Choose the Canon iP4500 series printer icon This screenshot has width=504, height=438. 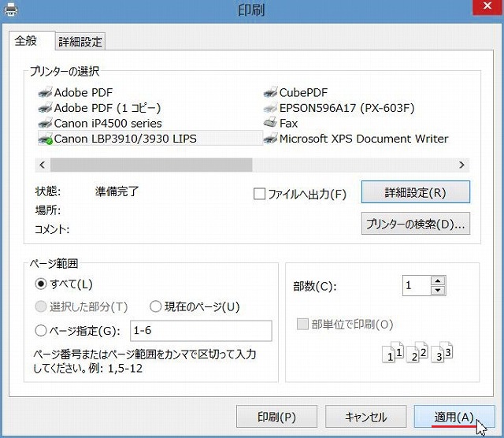[x=45, y=123]
